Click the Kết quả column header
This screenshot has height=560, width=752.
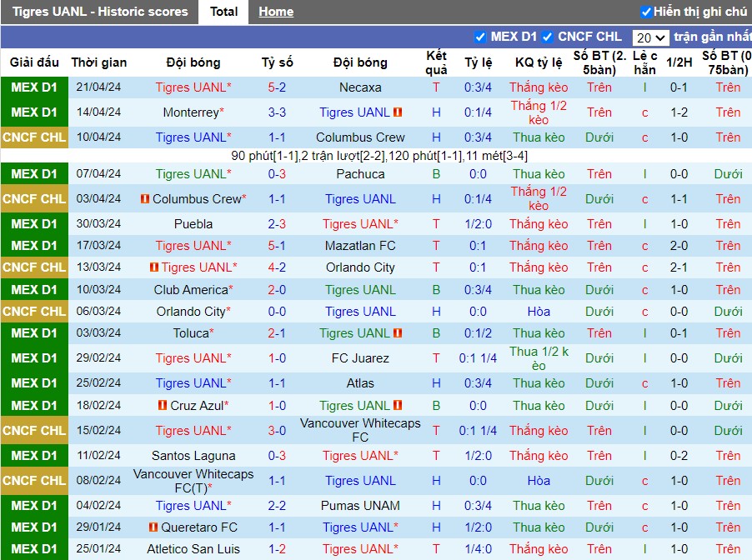click(x=436, y=62)
